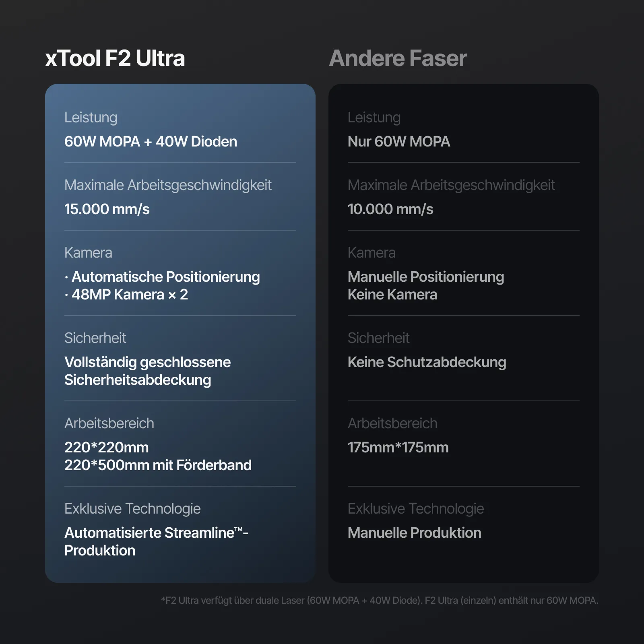Click 220*500mm mit Förderband text
The width and height of the screenshot is (644, 644).
(158, 465)
